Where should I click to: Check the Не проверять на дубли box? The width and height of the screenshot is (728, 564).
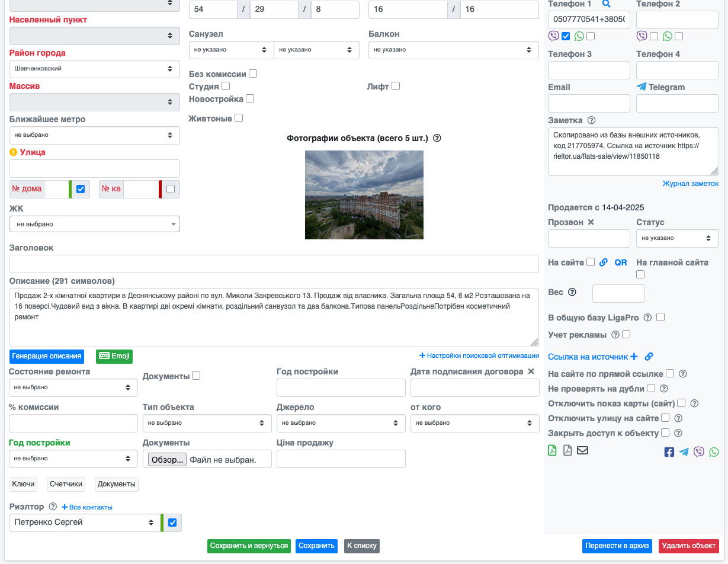pos(651,389)
